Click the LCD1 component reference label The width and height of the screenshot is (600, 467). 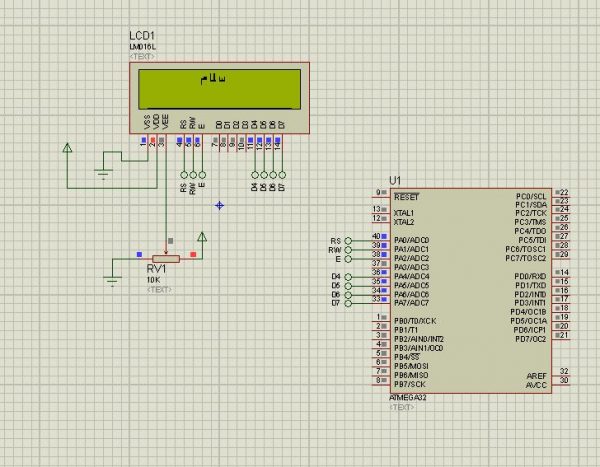(142, 36)
